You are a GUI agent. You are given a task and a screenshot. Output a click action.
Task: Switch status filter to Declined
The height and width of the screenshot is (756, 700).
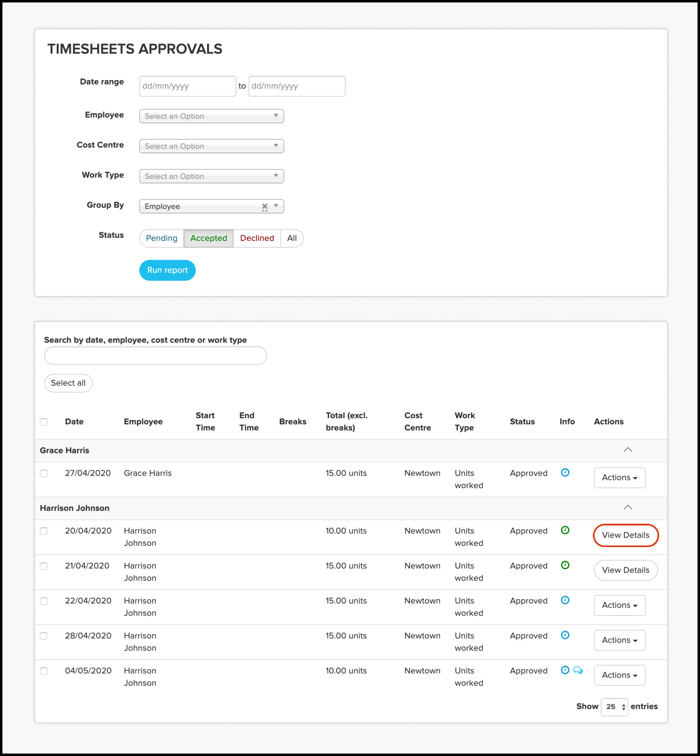tap(257, 238)
